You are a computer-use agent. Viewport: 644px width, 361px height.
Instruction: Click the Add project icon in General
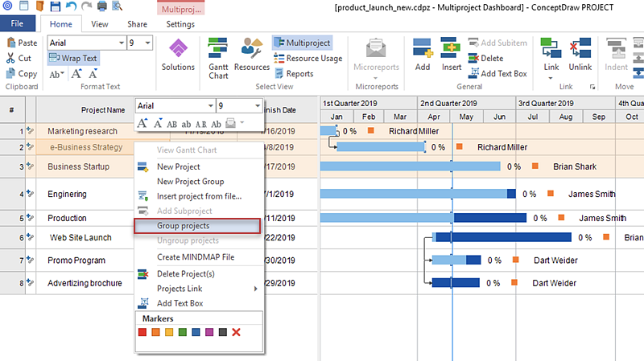423,55
